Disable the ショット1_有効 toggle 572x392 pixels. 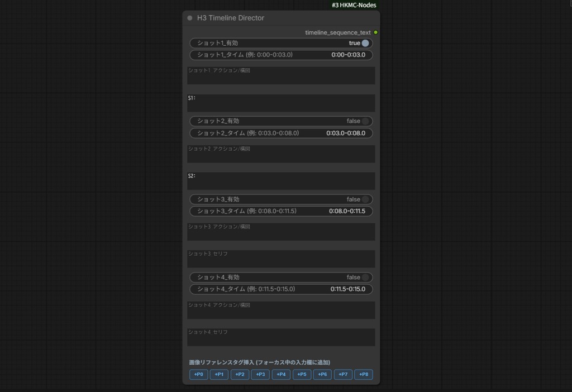[x=281, y=43]
